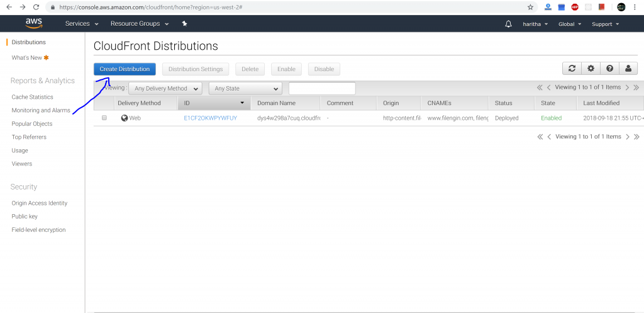
Task: Open the Services menu
Action: point(82,24)
